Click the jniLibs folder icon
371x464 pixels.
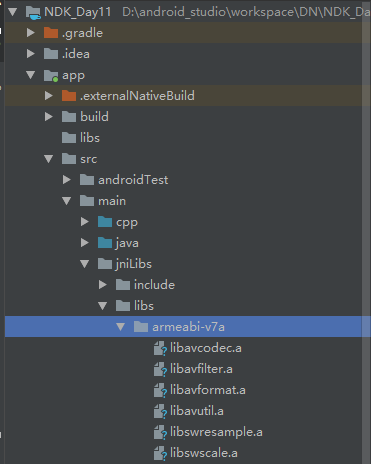[x=105, y=264]
